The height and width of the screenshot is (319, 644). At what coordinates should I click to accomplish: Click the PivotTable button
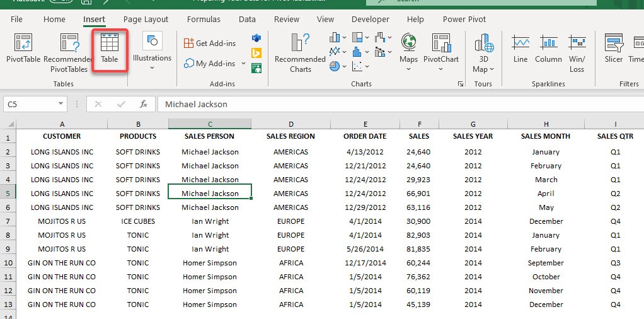pyautogui.click(x=23, y=49)
